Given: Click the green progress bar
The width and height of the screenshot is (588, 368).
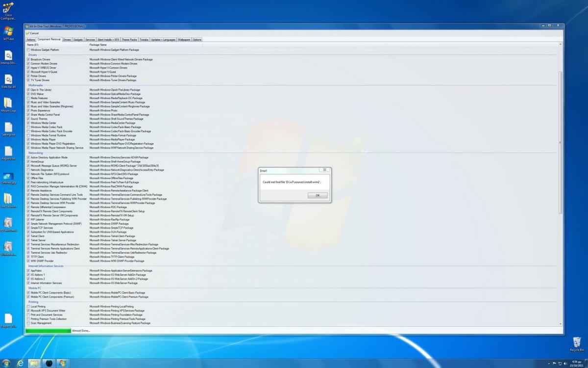Looking at the screenshot, I should (x=48, y=331).
